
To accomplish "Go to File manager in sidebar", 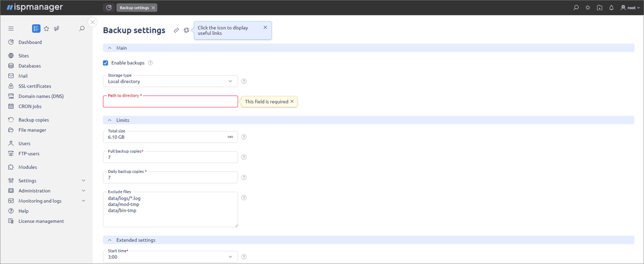I will click(x=32, y=130).
